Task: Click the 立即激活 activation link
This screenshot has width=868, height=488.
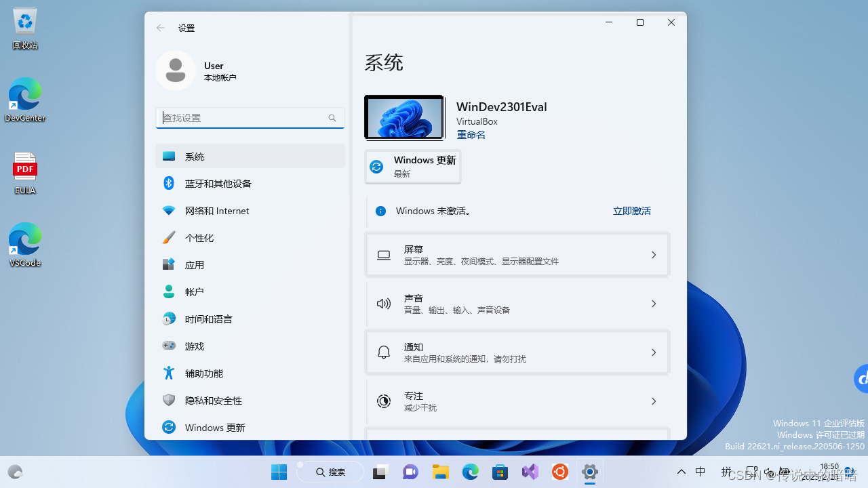Action: 631,211
